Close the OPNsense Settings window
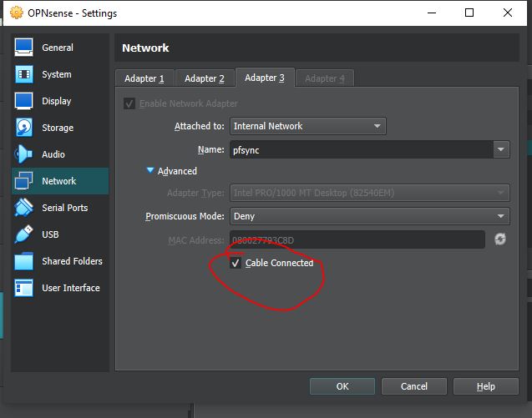 [x=508, y=13]
